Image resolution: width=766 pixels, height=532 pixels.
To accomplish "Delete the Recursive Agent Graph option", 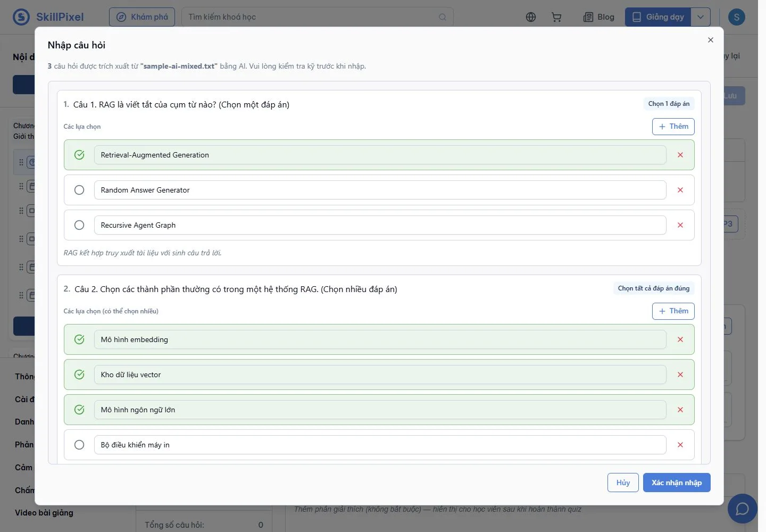I will point(680,225).
